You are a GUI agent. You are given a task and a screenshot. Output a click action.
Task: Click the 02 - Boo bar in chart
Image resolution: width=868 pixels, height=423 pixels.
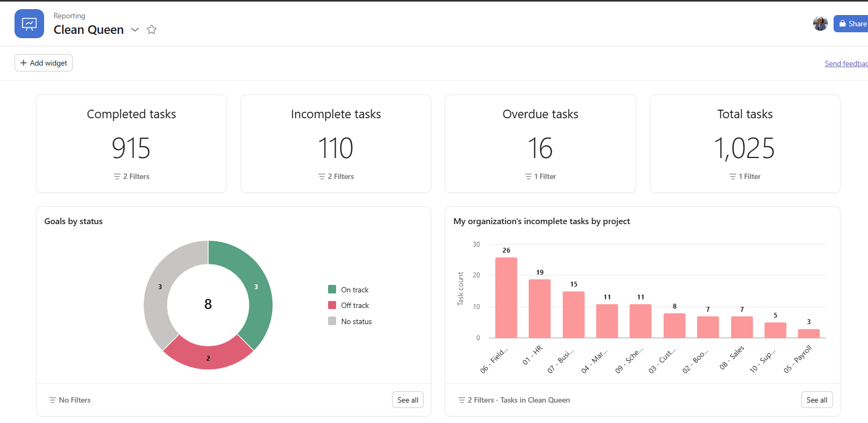708,327
